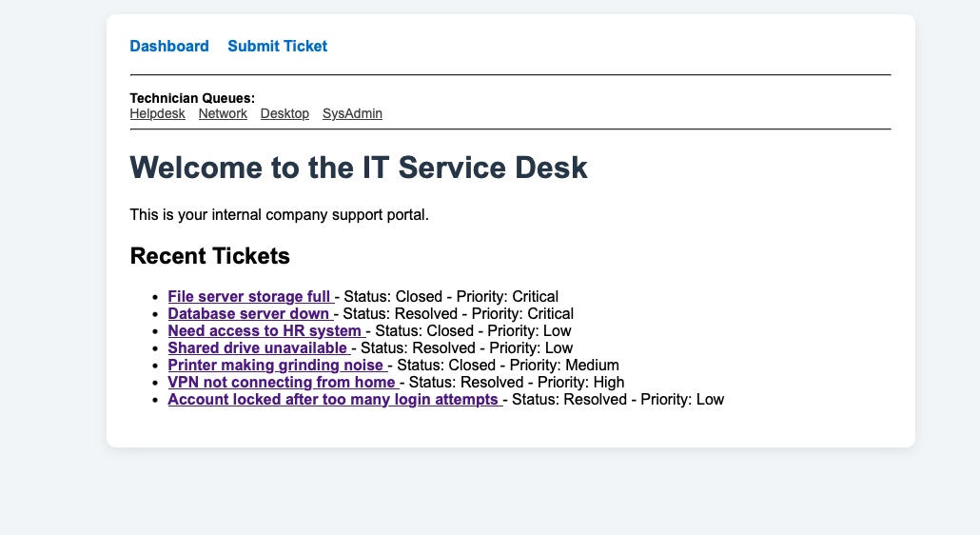Open the Network technician queue

click(x=223, y=114)
